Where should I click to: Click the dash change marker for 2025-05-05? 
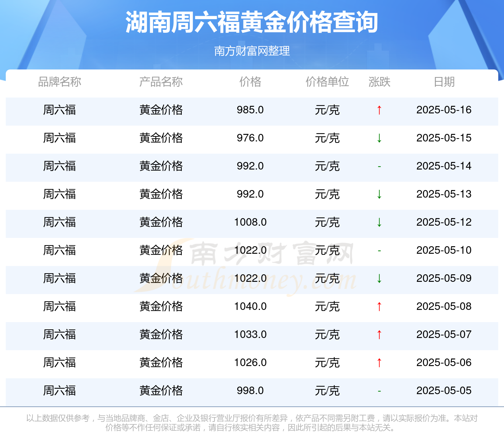(x=379, y=391)
